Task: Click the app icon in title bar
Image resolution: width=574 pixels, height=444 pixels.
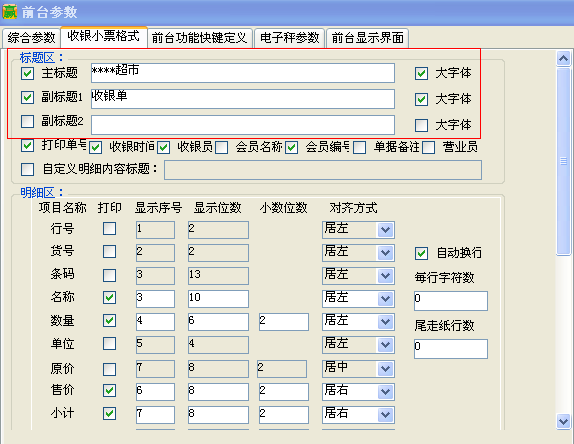Action: (x=10, y=11)
